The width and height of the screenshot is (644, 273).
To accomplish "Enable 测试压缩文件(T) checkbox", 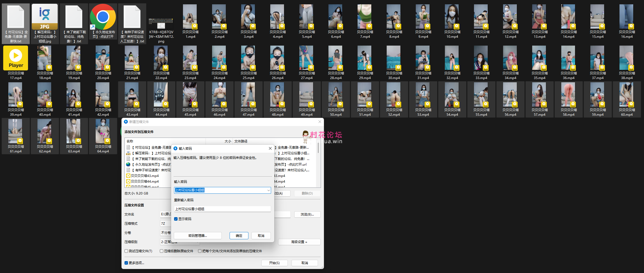I will click(x=126, y=251).
